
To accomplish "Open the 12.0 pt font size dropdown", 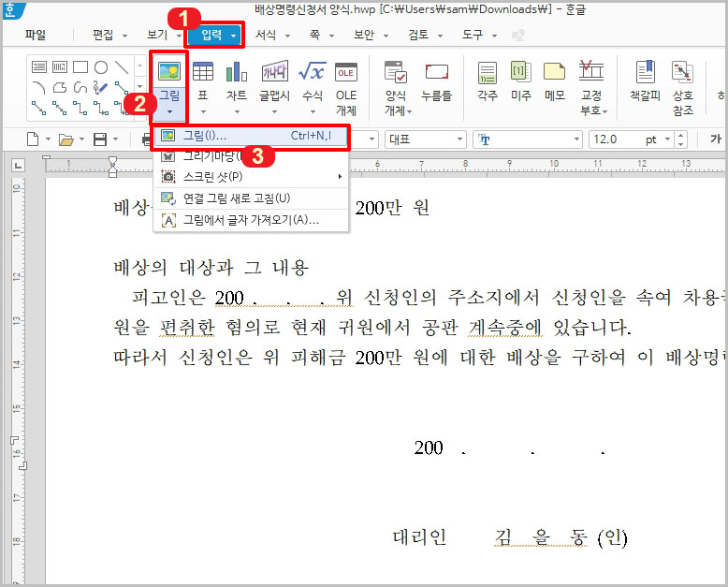I will [x=667, y=139].
